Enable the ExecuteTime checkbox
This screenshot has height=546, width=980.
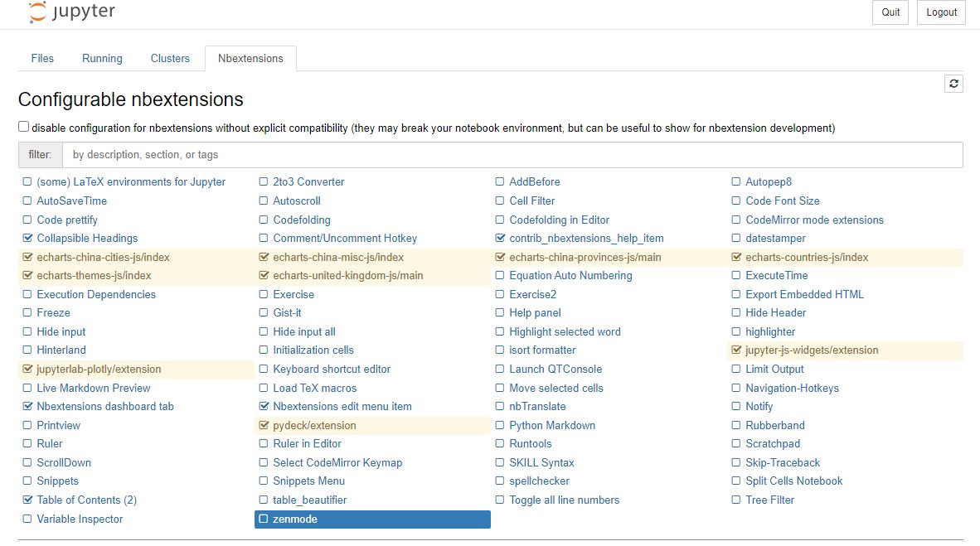click(736, 276)
